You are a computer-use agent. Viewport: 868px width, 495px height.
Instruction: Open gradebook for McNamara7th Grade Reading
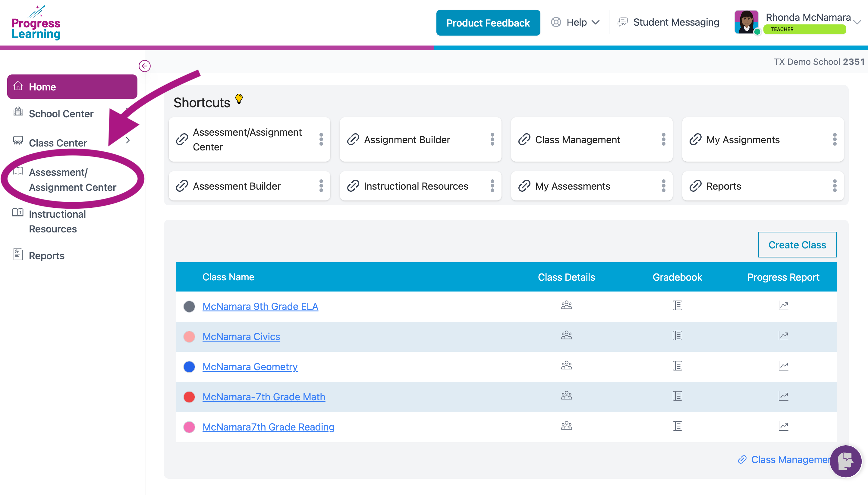coord(677,426)
